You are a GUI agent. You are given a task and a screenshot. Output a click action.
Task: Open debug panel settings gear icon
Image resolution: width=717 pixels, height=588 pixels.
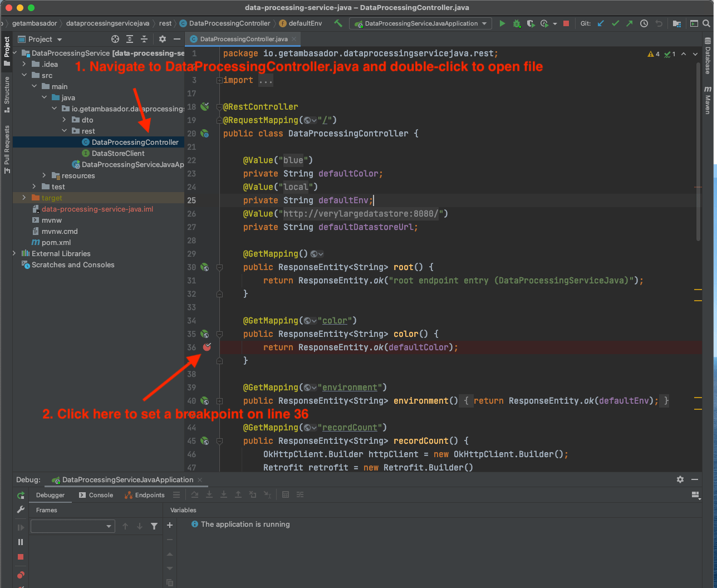(680, 479)
